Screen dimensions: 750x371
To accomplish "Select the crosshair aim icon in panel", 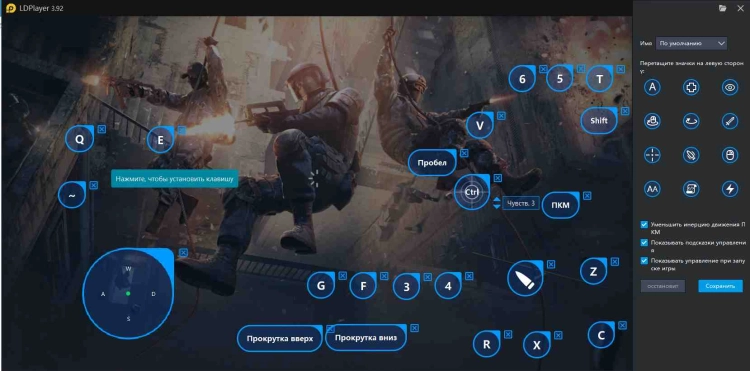I will (651, 155).
